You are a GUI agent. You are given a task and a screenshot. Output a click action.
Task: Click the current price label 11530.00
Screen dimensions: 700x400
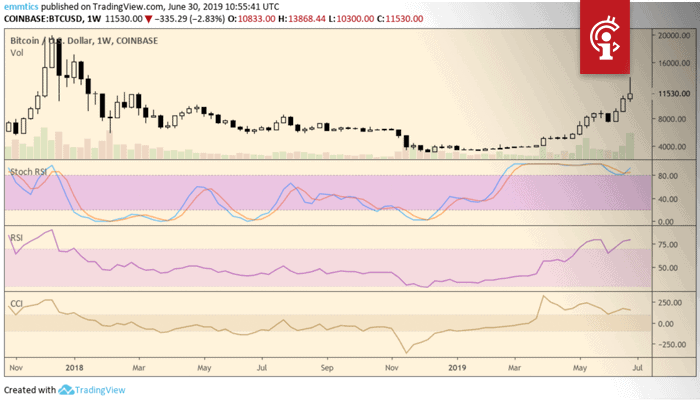[674, 94]
